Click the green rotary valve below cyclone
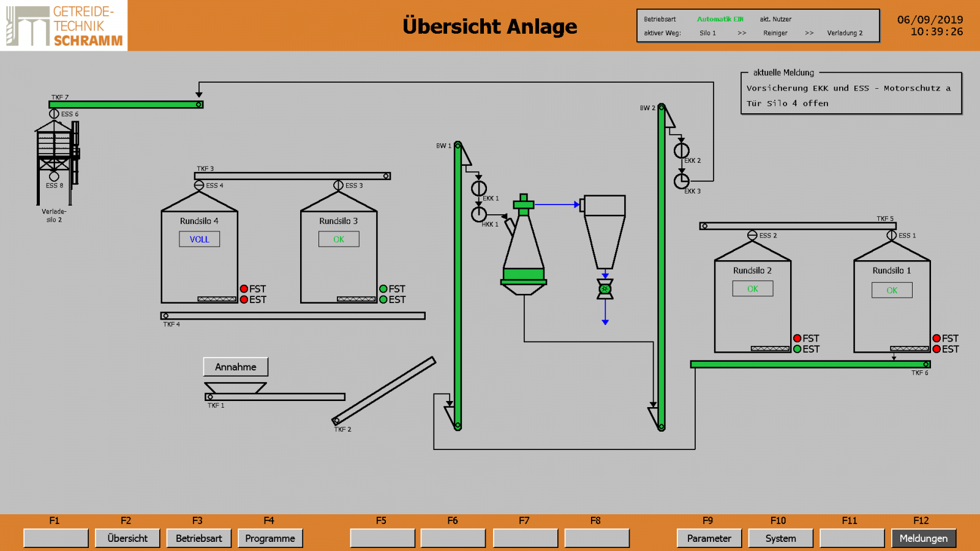This screenshot has width=980, height=551. pos(605,289)
